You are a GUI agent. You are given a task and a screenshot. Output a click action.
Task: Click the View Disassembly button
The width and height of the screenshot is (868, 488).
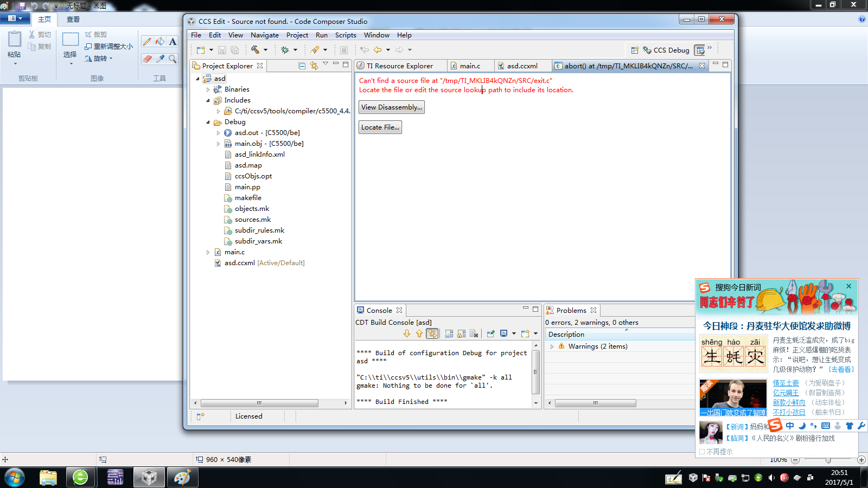click(392, 107)
